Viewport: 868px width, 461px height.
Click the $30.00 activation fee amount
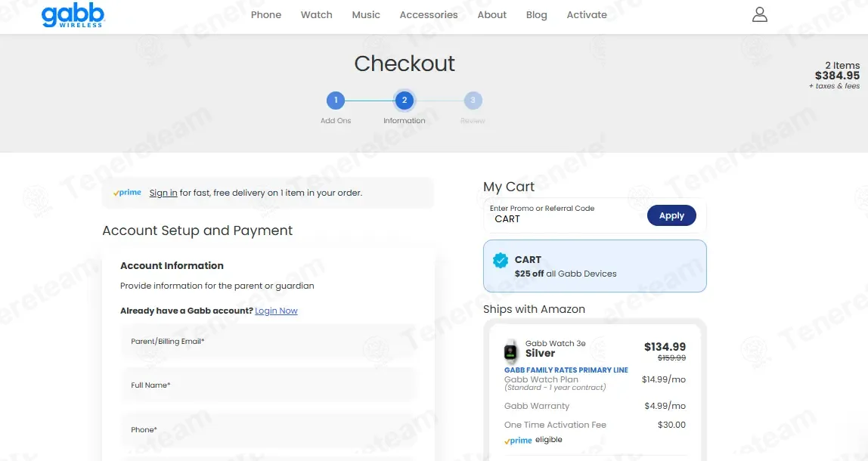(x=671, y=425)
